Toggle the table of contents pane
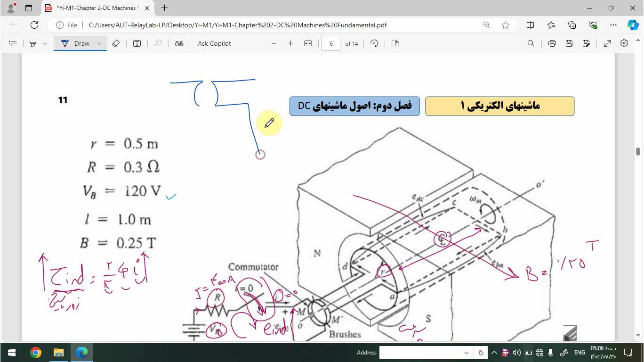The image size is (644, 362). pyautogui.click(x=13, y=43)
